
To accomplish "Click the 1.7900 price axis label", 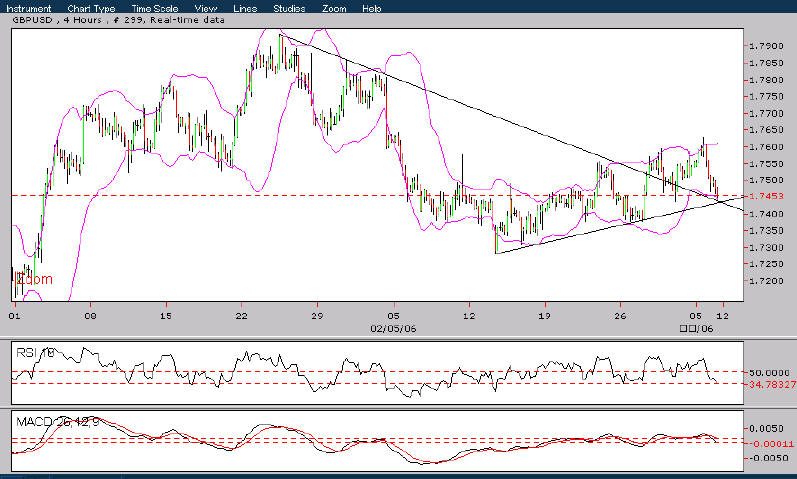I will point(766,46).
